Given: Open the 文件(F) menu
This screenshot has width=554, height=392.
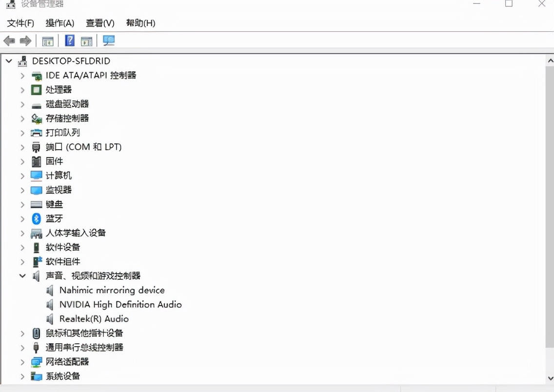Looking at the screenshot, I should coord(19,23).
